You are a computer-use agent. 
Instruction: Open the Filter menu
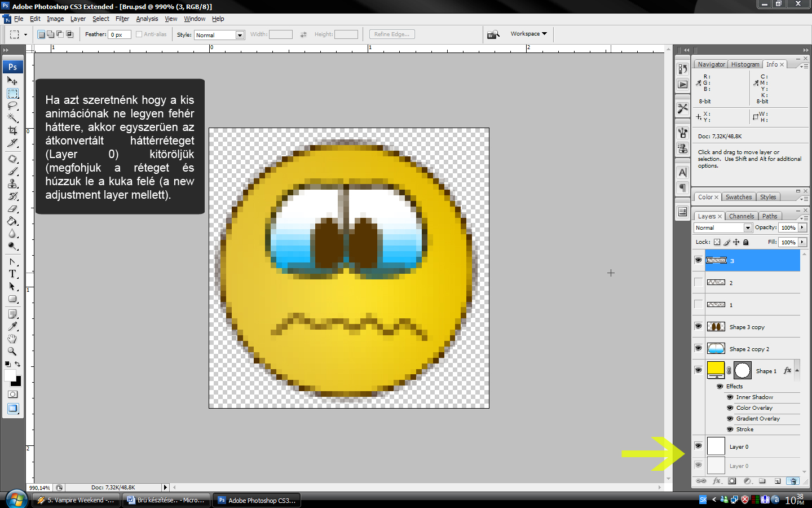coord(122,19)
